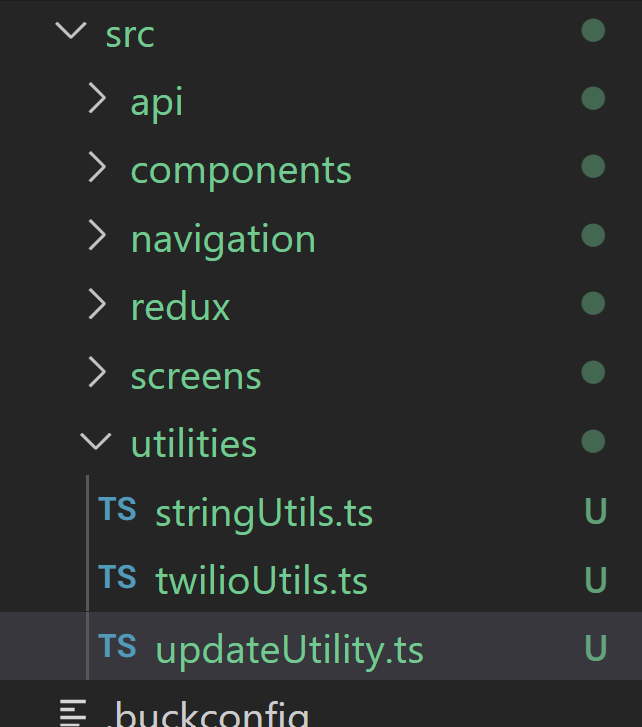Expand the navigation folder arrow

click(x=97, y=236)
